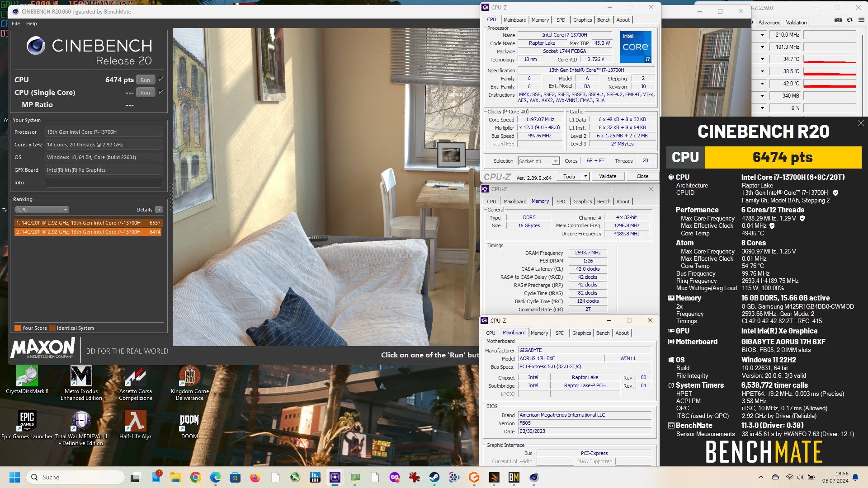Expand ranking Details arrow
868x488 pixels.
click(159, 210)
